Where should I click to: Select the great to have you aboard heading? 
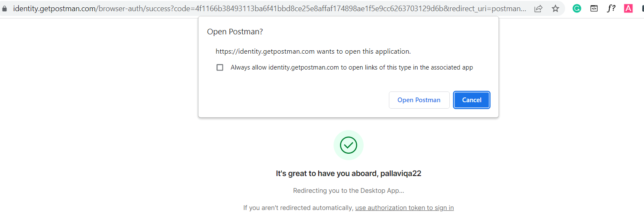tap(349, 173)
